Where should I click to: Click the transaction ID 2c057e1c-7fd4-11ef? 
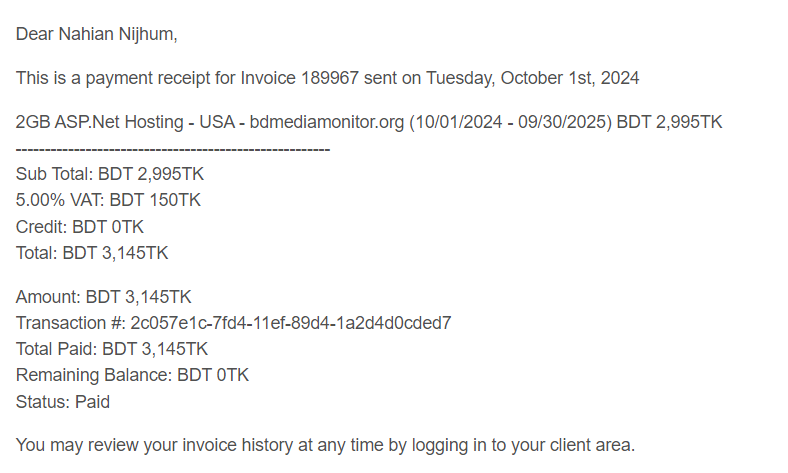291,323
